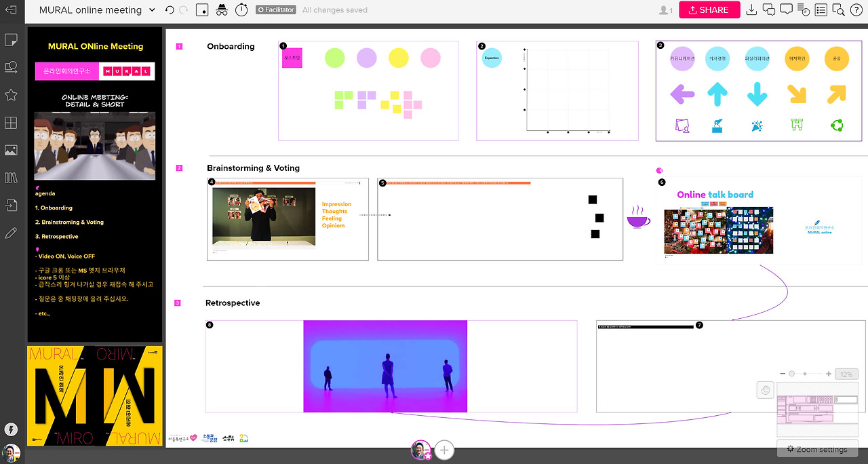The height and width of the screenshot is (464, 868).
Task: Click the blue Expection circle
Action: pos(492,58)
